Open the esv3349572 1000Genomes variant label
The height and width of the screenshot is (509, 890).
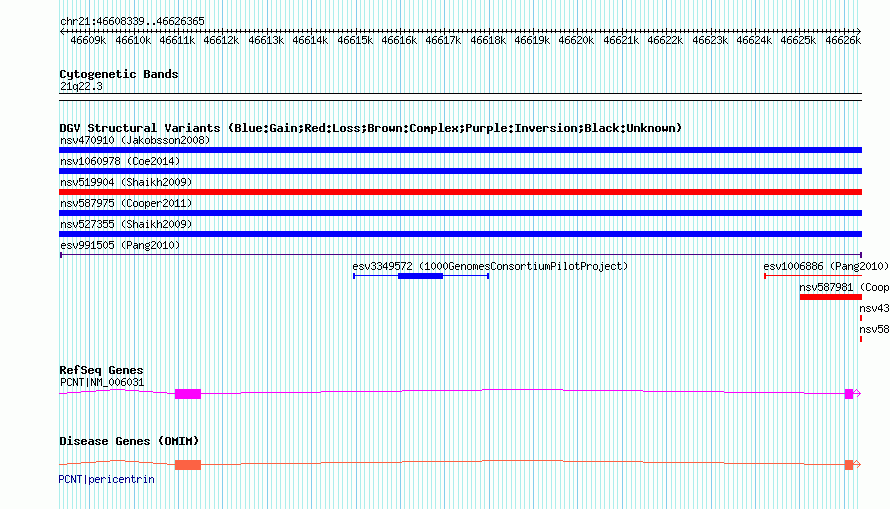pos(490,266)
